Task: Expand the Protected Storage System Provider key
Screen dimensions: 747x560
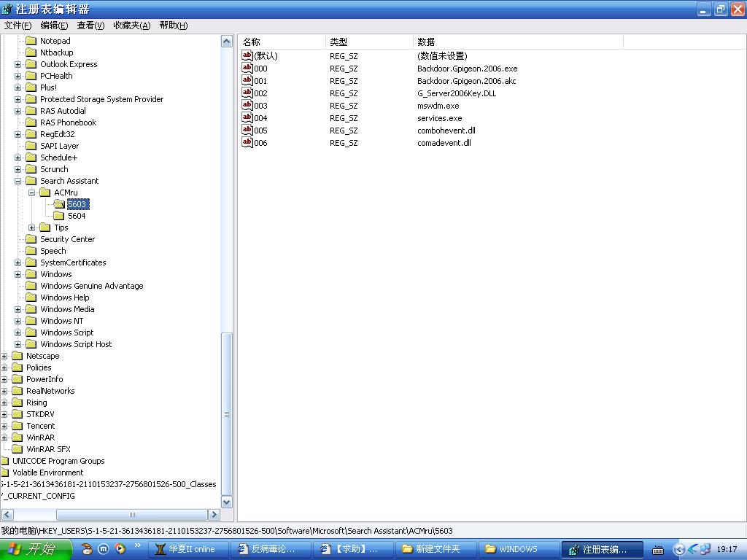Action: click(x=18, y=99)
